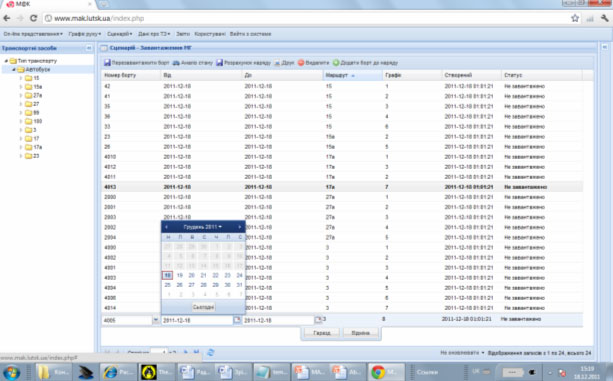613x381 pixels.
Task: Select route 100 in the tree
Action: [x=38, y=121]
